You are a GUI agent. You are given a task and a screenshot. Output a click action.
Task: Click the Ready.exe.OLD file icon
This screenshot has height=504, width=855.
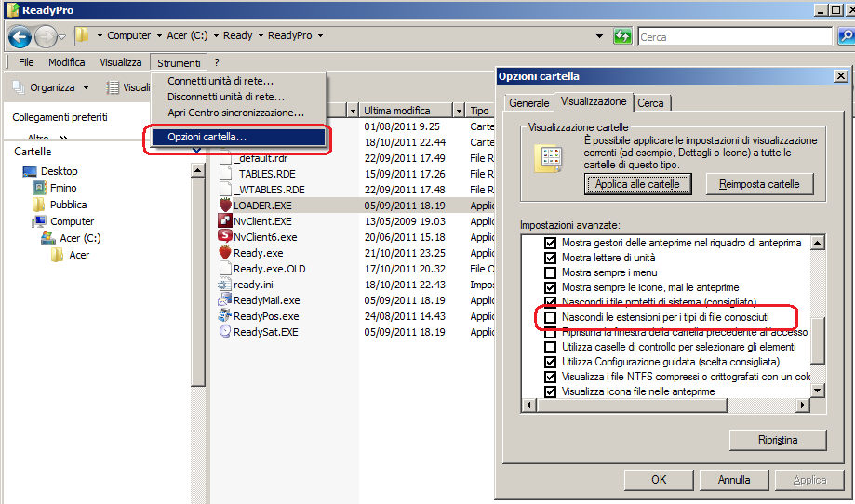(225, 268)
